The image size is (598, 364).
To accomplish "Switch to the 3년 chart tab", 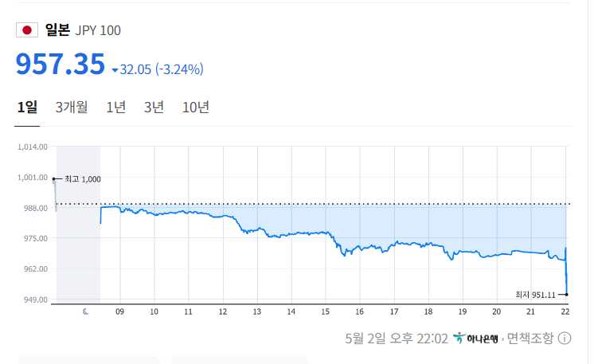I will (154, 108).
